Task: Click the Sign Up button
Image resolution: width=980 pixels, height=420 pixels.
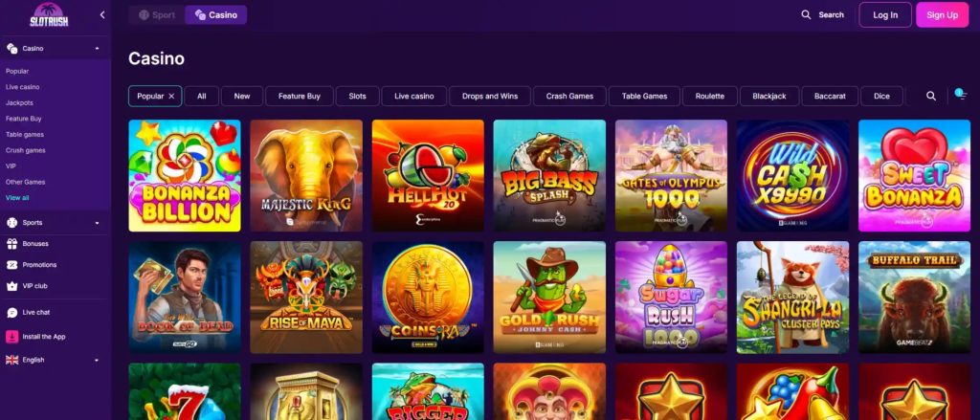Action: coord(943,15)
